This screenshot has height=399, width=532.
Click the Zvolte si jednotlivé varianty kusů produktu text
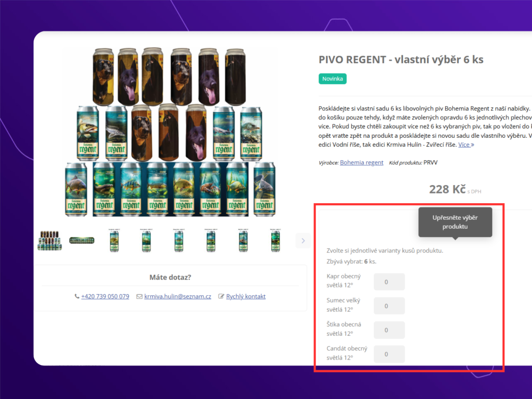tap(385, 251)
